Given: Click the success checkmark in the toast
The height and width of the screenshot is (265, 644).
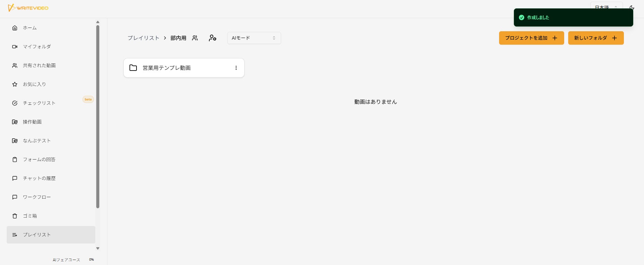Looking at the screenshot, I should (522, 17).
